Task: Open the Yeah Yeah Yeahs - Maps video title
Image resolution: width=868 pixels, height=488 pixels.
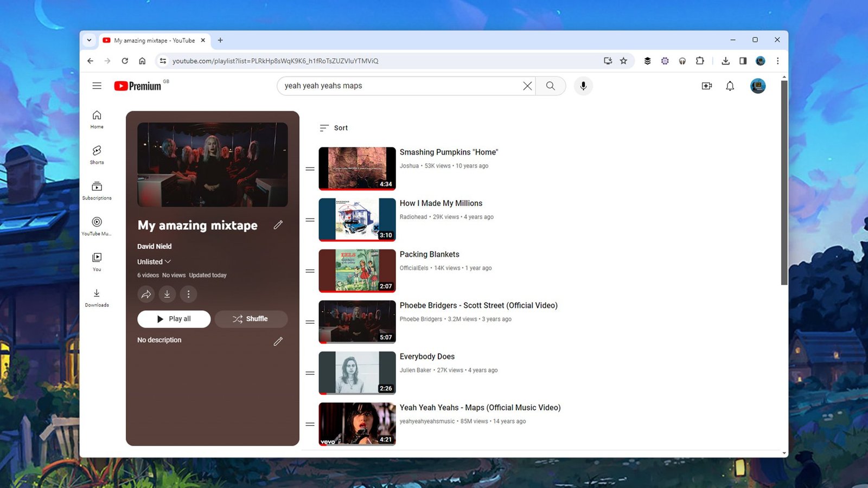Action: pos(480,407)
